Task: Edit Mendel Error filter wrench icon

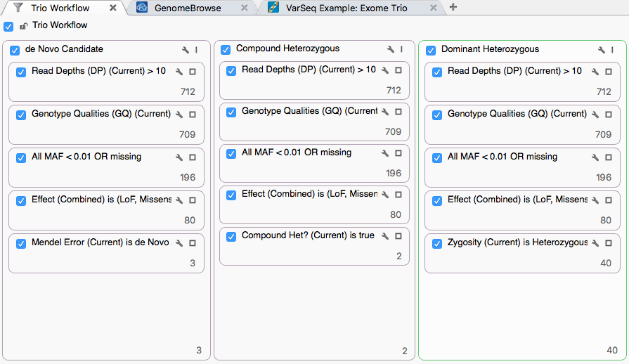Action: click(x=179, y=243)
